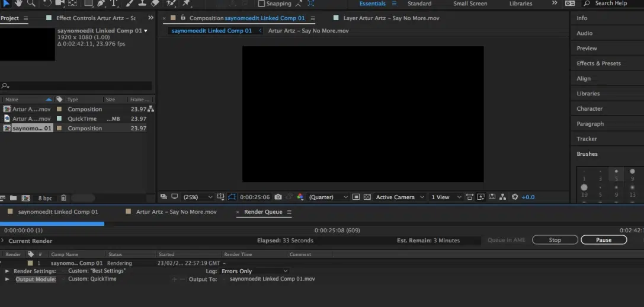The width and height of the screenshot is (644, 307).
Task: Create a new folder in Project panel
Action: tap(14, 198)
